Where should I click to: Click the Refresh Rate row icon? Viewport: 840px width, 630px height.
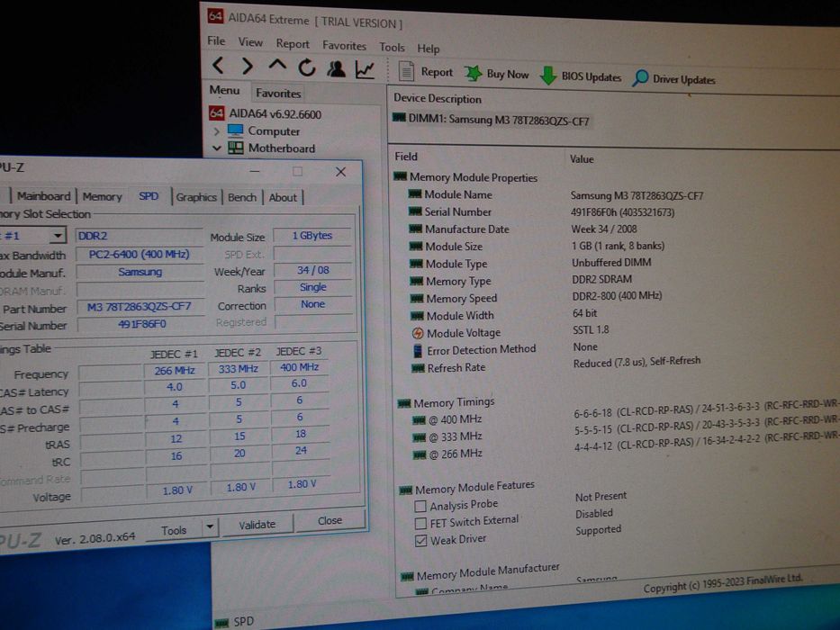418,367
